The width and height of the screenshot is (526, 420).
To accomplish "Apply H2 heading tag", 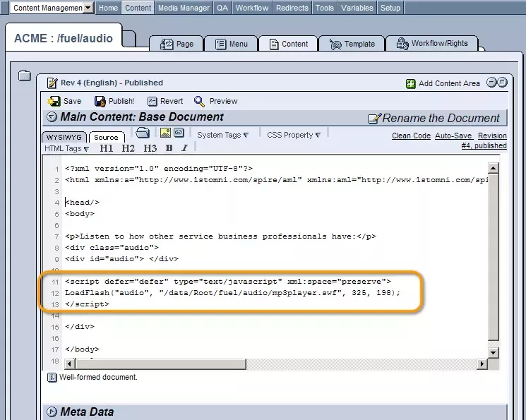I will 128,148.
